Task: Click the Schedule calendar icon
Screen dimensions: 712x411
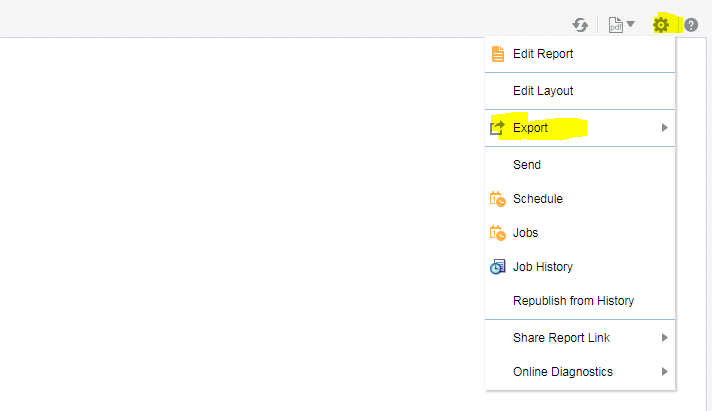Action: coord(498,199)
